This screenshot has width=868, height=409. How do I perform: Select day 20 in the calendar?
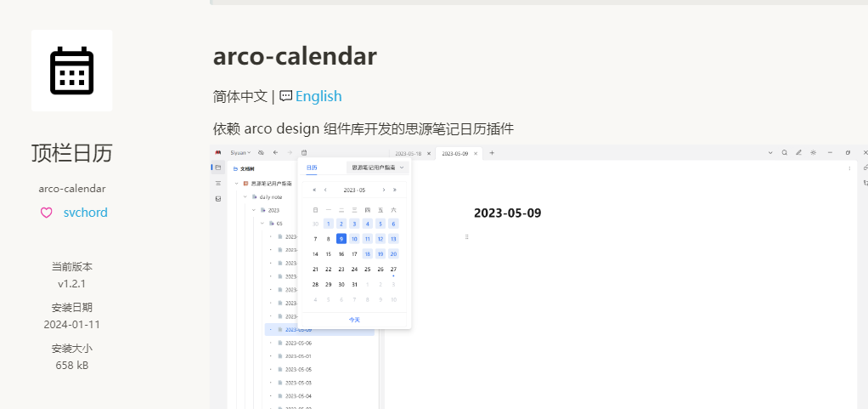tap(393, 254)
